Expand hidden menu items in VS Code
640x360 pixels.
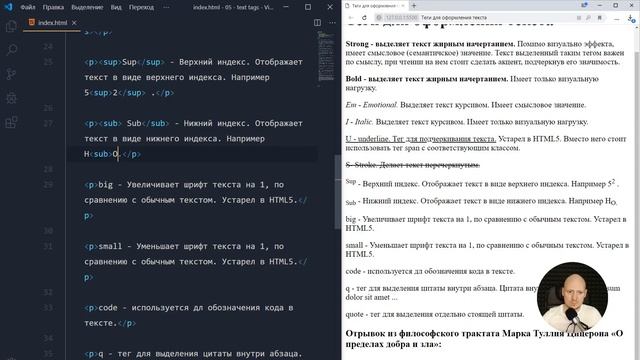click(166, 7)
